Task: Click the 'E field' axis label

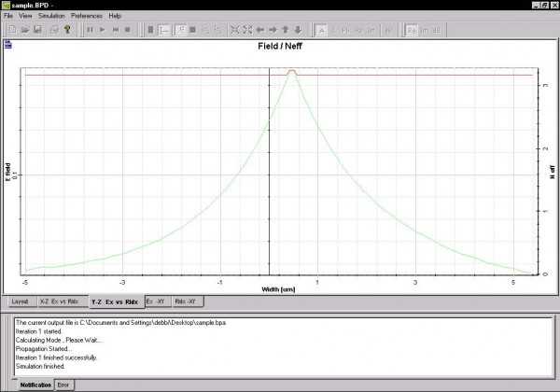Action: coord(7,172)
